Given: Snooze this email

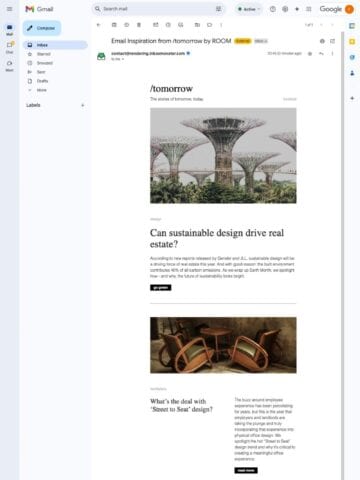Looking at the screenshot, I should pyautogui.click(x=168, y=25).
